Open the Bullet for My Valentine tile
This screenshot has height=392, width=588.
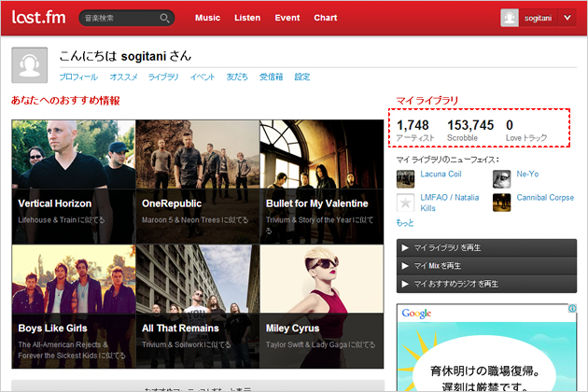click(322, 182)
